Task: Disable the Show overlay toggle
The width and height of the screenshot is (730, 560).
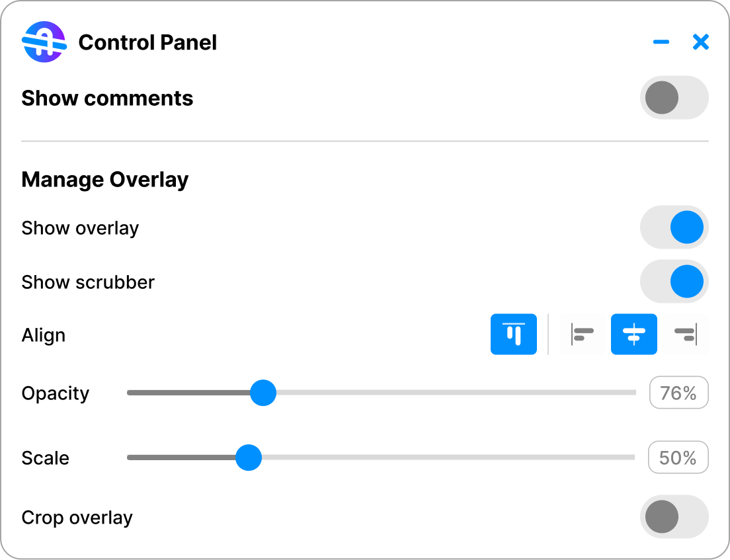Action: 674,227
